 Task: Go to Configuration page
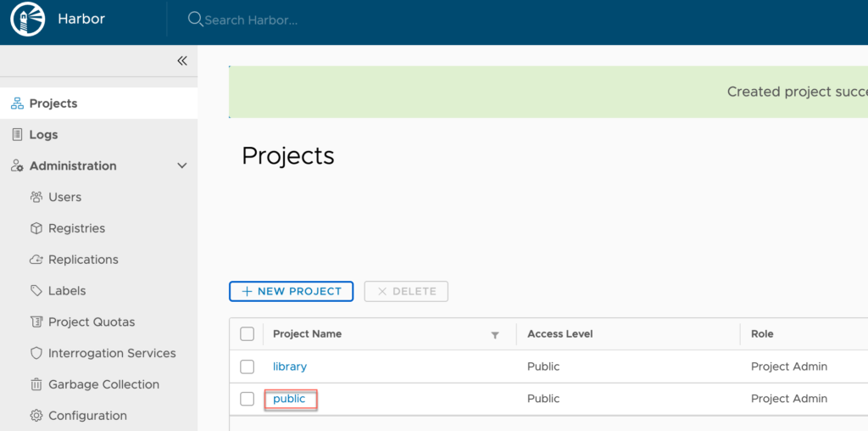click(87, 416)
